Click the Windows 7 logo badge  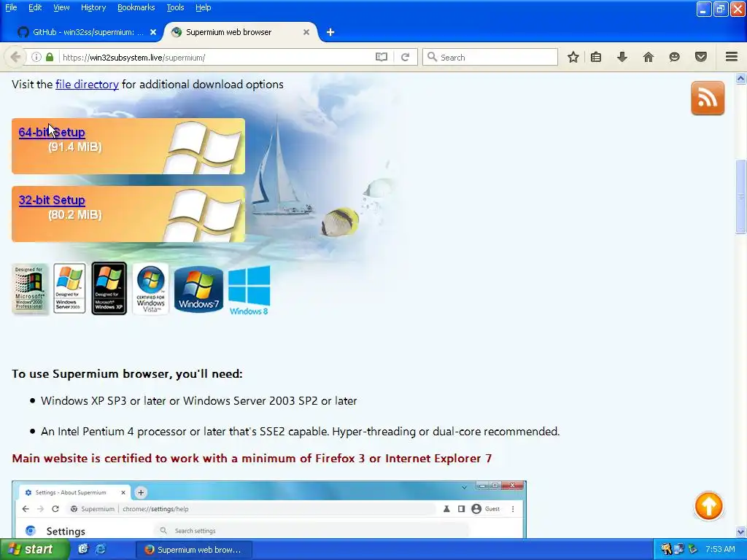198,289
